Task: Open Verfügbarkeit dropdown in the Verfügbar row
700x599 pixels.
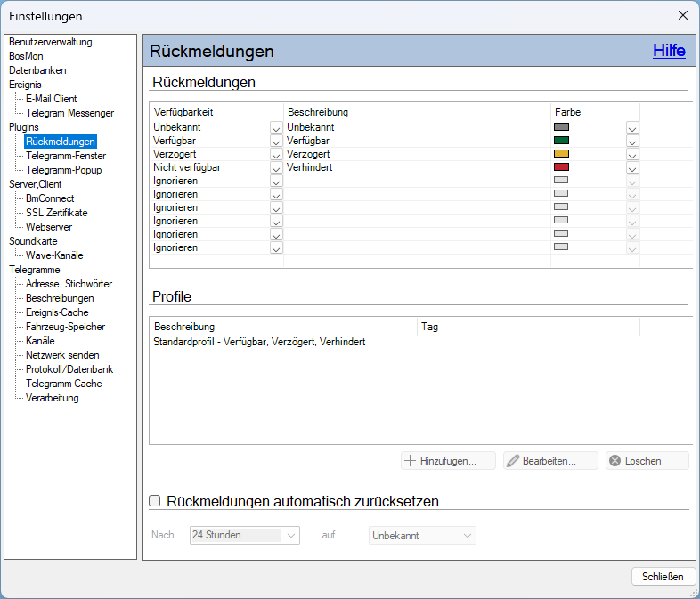Action: tap(276, 142)
